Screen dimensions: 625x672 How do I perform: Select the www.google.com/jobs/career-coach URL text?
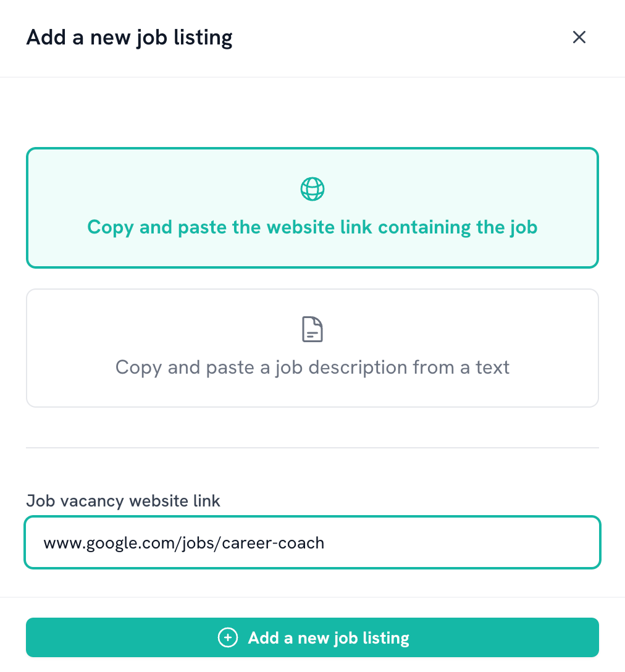(x=183, y=542)
